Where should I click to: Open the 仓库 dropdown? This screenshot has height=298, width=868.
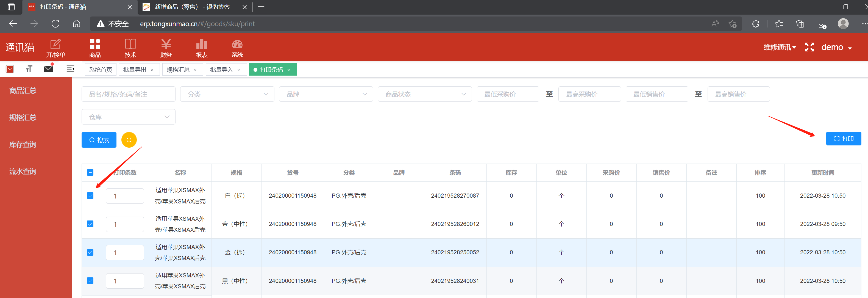128,117
